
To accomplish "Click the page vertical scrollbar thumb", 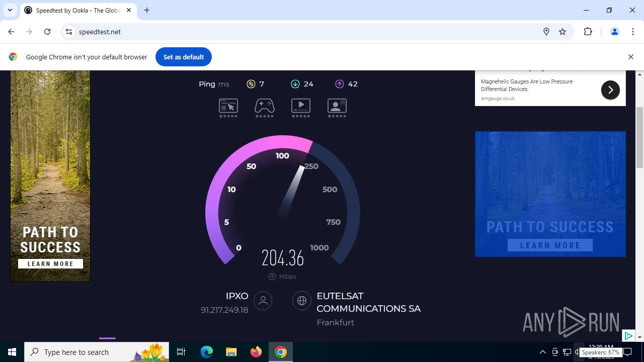I will (x=640, y=137).
